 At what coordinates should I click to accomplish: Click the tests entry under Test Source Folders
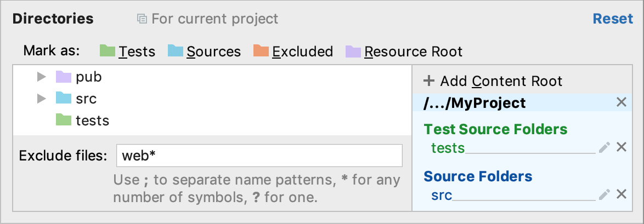[448, 148]
